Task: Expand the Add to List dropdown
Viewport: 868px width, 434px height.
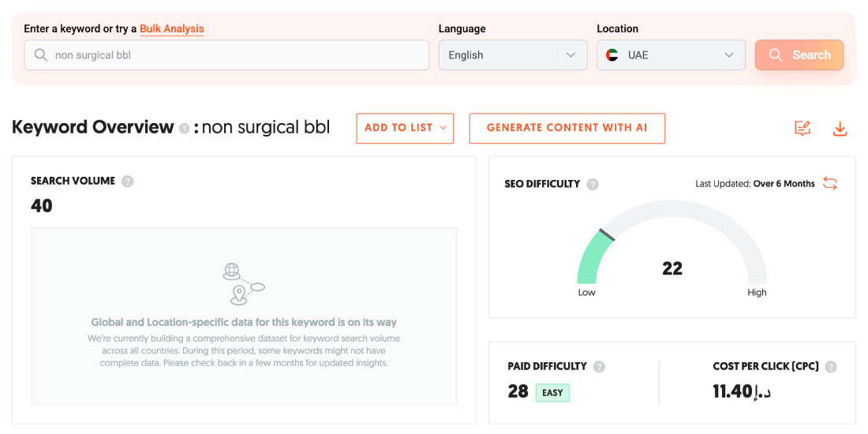Action: tap(405, 128)
